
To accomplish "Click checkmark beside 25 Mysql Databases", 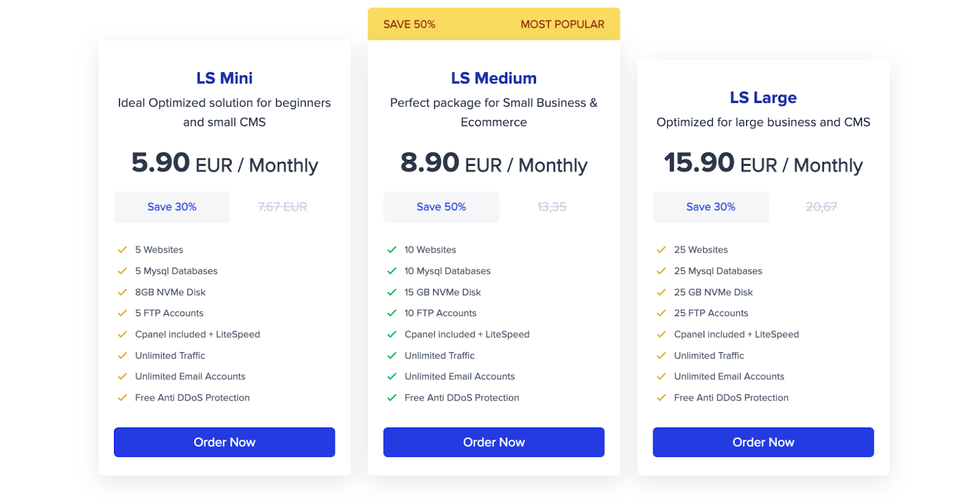I will (661, 271).
